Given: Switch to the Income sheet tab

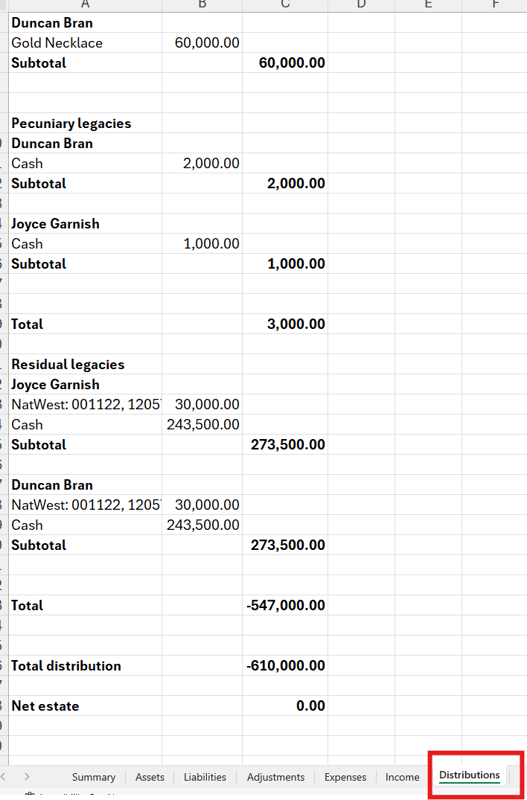Looking at the screenshot, I should click(x=402, y=777).
